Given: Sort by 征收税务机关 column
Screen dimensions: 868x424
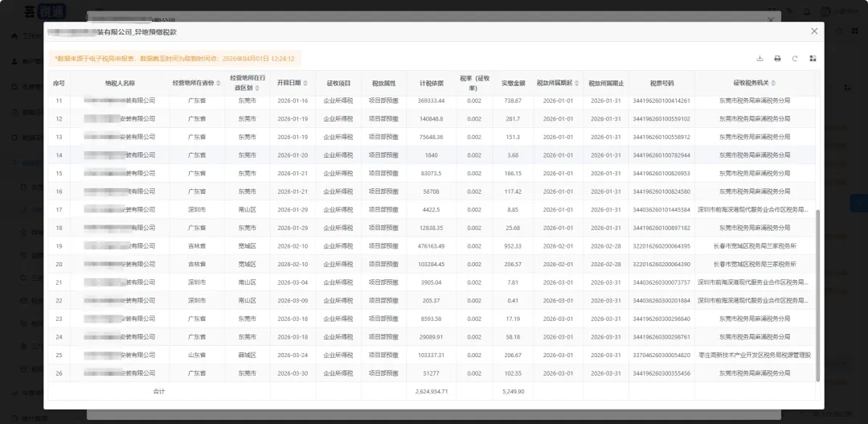Looking at the screenshot, I should coord(773,83).
